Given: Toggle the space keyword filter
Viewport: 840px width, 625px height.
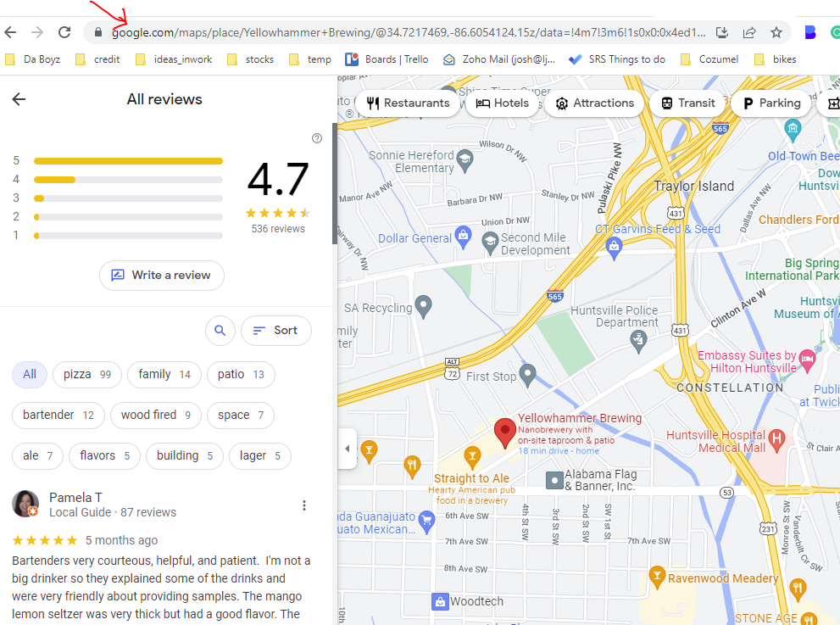Looking at the screenshot, I should pos(241,415).
